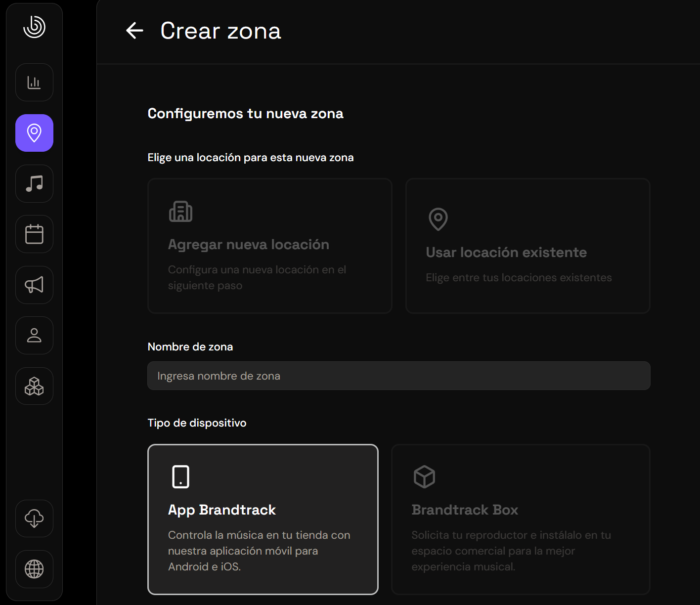This screenshot has width=700, height=605.
Task: Click the pin icon on Usar locación existente
Action: 438,219
